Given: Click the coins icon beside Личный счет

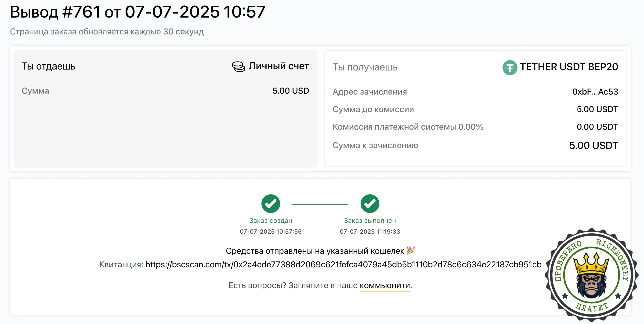Looking at the screenshot, I should click(238, 66).
